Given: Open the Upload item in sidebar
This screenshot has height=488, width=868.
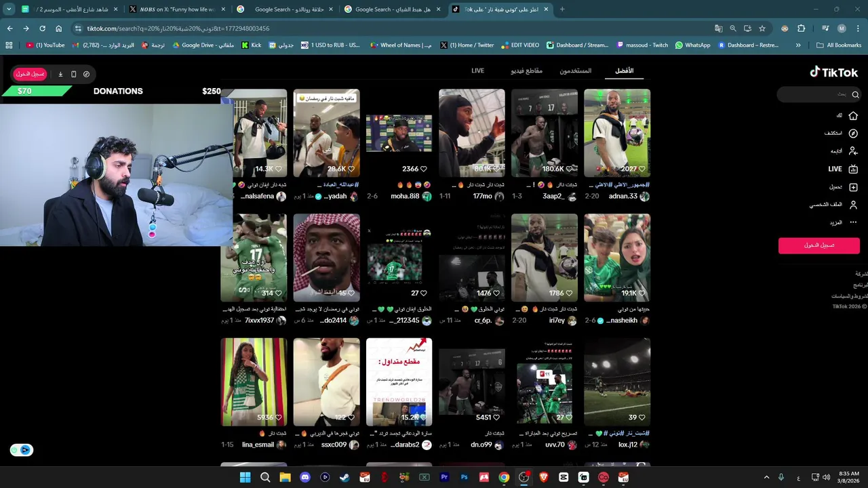Looking at the screenshot, I should (x=843, y=187).
